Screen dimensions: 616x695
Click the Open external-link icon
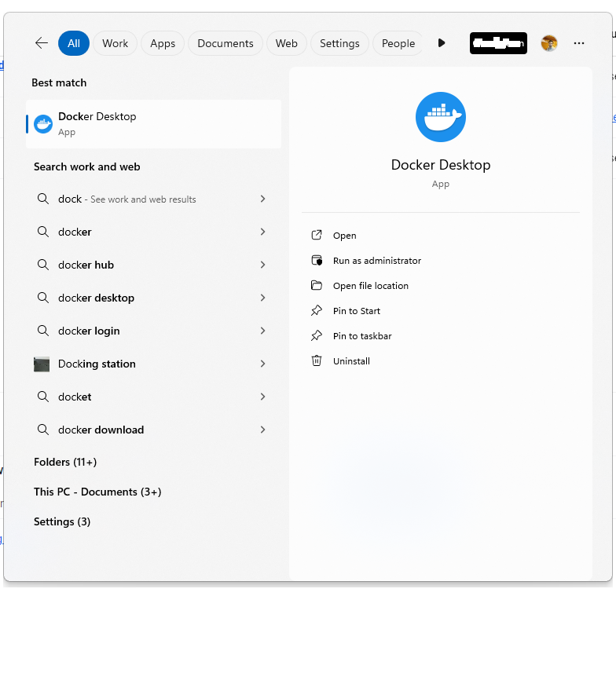pos(317,235)
